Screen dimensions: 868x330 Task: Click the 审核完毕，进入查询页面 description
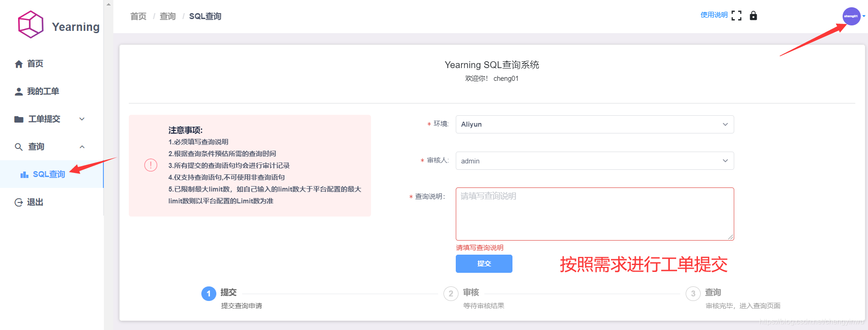[743, 306]
